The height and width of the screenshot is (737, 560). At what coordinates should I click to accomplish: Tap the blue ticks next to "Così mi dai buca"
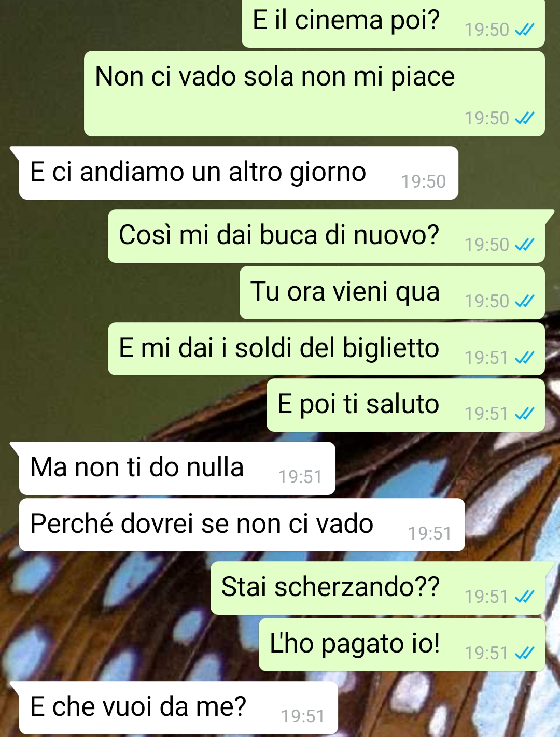tap(524, 245)
